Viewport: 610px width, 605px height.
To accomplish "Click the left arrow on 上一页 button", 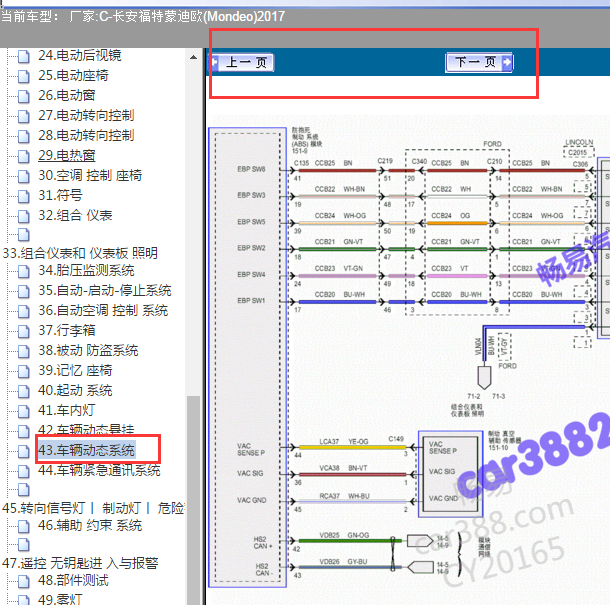I will coord(215,62).
